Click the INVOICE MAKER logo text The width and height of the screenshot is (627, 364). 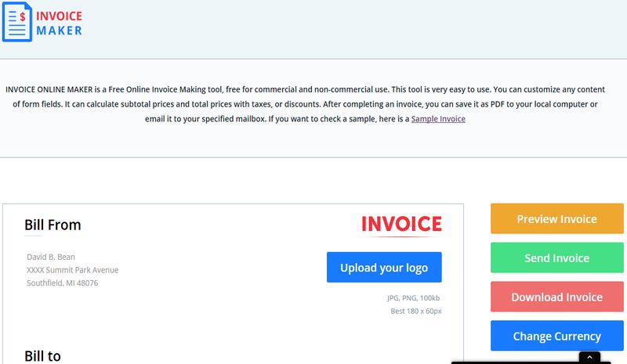click(x=60, y=23)
